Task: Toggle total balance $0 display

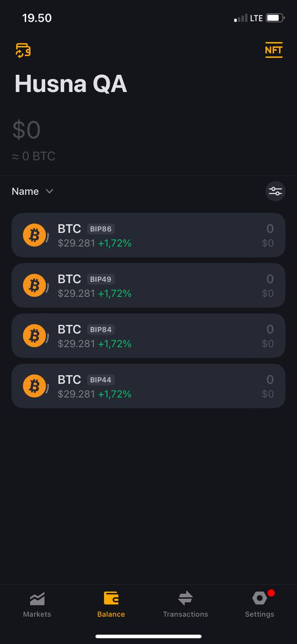Action: pos(27,130)
